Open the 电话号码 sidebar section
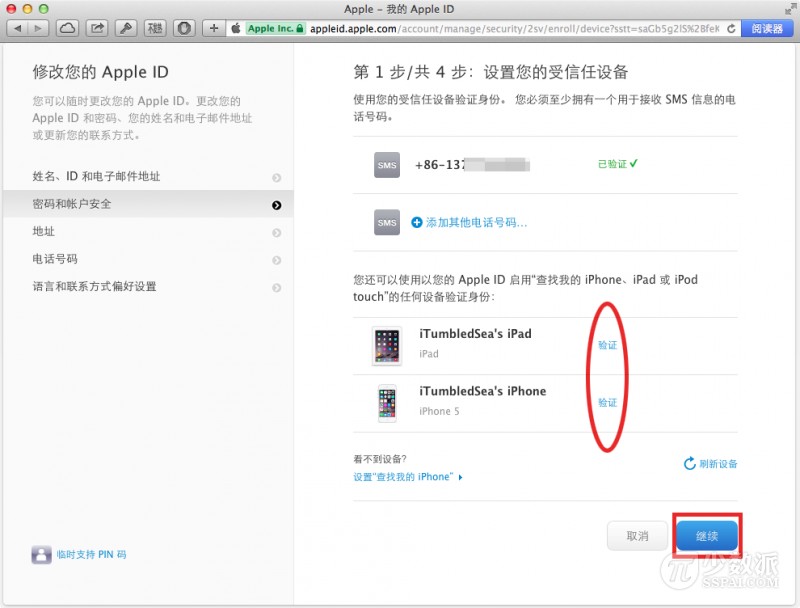 click(148, 259)
